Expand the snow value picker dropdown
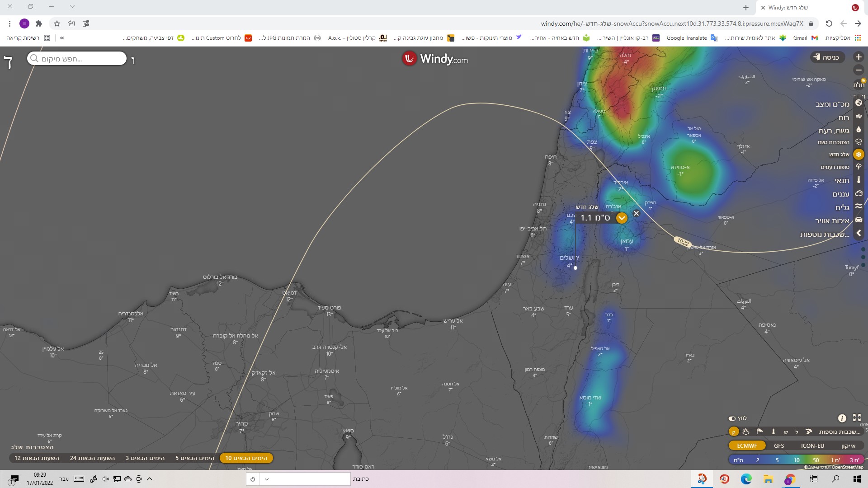868x488 pixels. click(x=622, y=218)
